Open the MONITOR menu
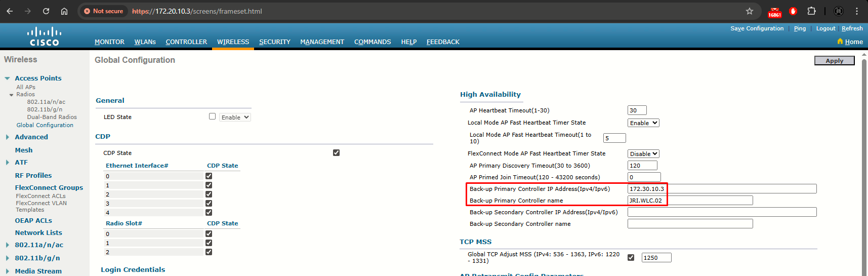 pyautogui.click(x=109, y=42)
